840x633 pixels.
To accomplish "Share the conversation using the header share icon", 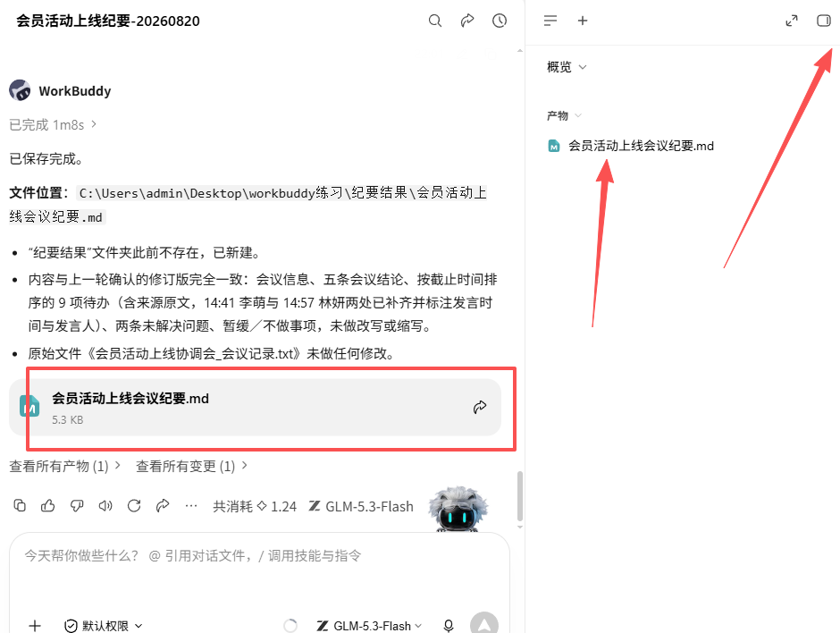I will (x=467, y=21).
